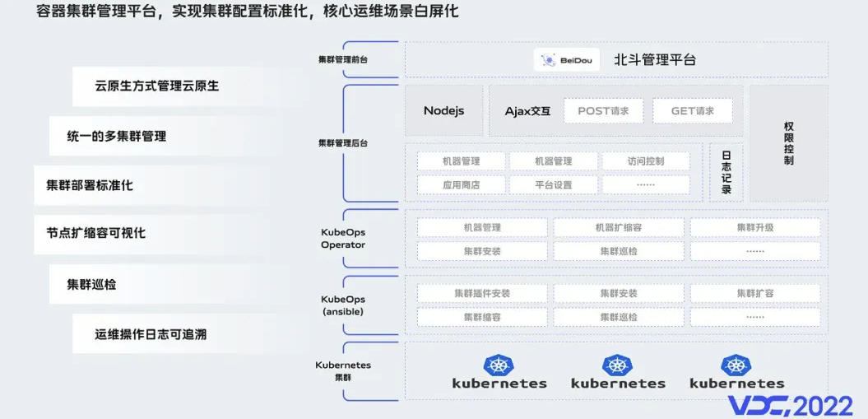Select the KubeOps (ansible) layer label
The height and width of the screenshot is (419, 868).
(342, 305)
